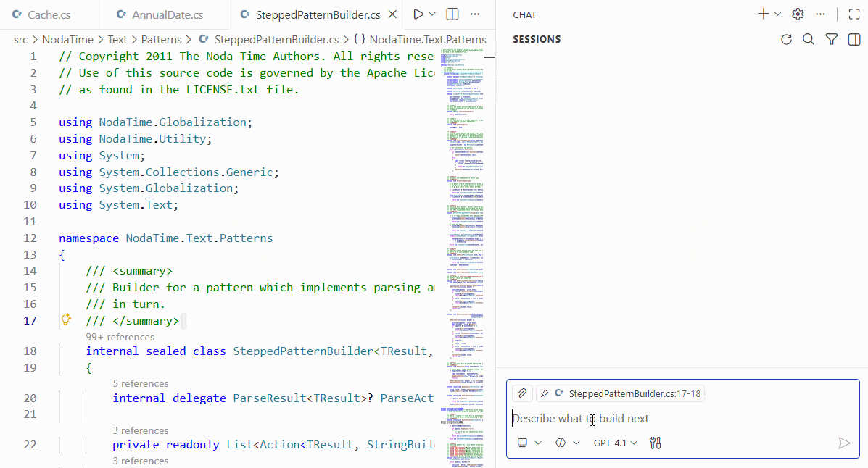Click the 99+ references CodeLens link
This screenshot has width=868, height=468.
pos(120,337)
